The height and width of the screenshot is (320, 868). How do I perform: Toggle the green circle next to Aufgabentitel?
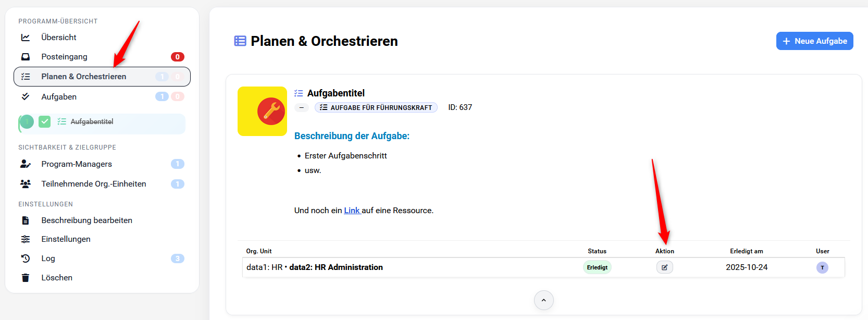click(x=27, y=121)
